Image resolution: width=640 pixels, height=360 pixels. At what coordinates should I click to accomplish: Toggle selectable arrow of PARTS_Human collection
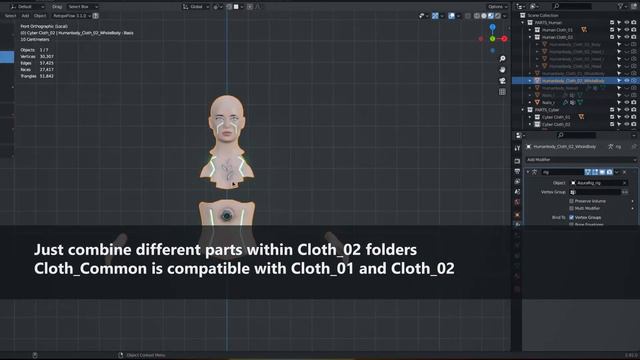619,23
